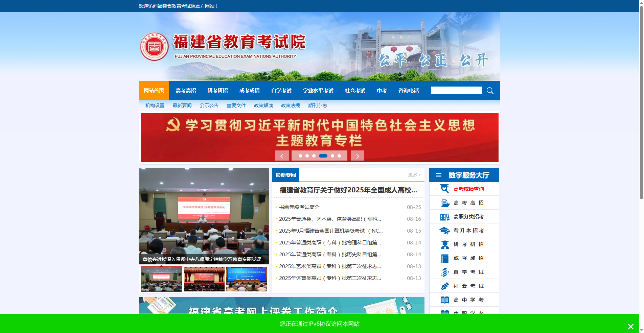Click the search magnifier icon
644x333 pixels.
(490, 90)
